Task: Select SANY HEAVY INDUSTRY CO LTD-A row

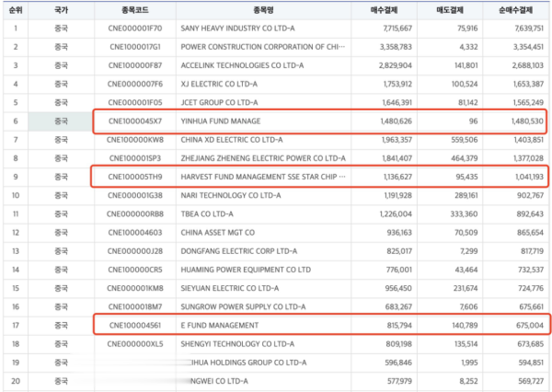Action: click(237, 29)
